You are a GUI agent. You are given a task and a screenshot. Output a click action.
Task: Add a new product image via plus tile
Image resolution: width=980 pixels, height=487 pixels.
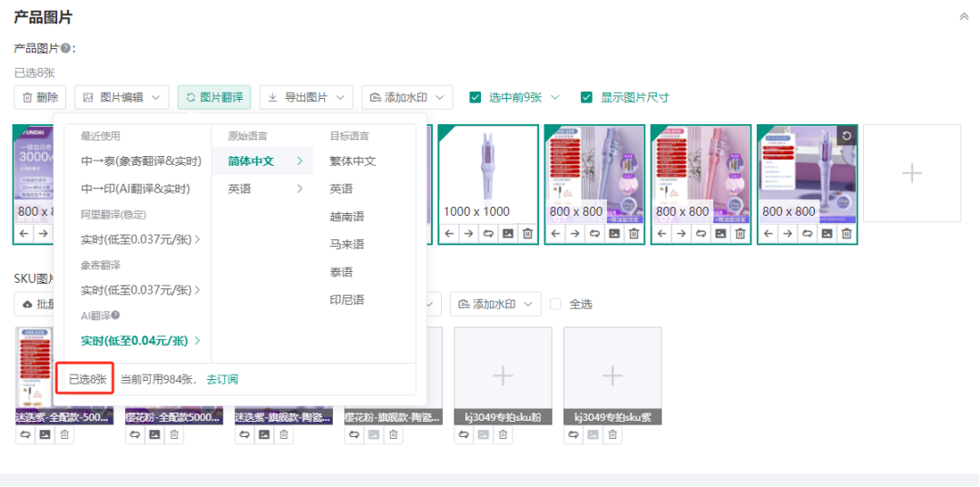[x=912, y=173]
